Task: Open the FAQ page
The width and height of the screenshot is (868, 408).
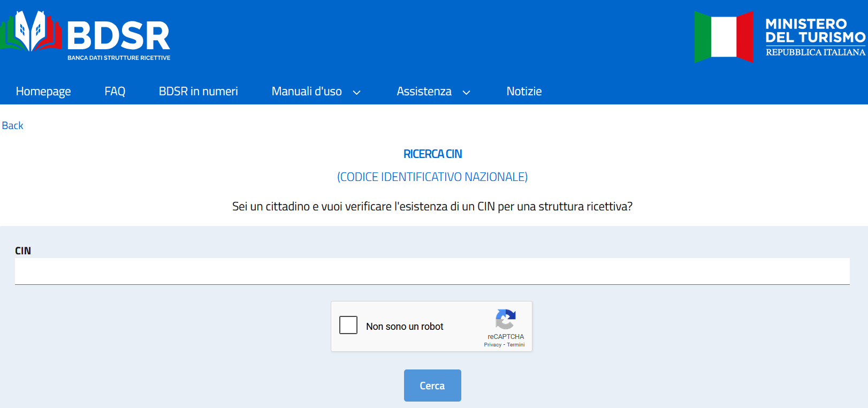Action: (x=115, y=92)
